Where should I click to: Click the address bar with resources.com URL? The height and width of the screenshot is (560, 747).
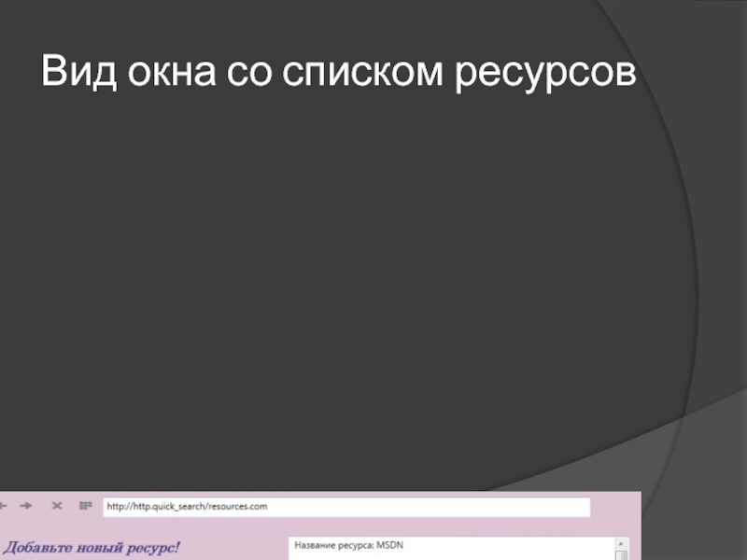pyautogui.click(x=346, y=507)
